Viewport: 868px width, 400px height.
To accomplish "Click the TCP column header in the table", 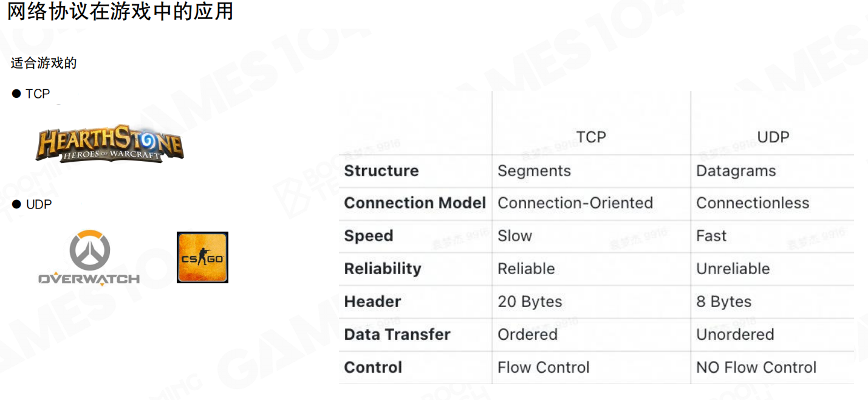I will [x=591, y=137].
